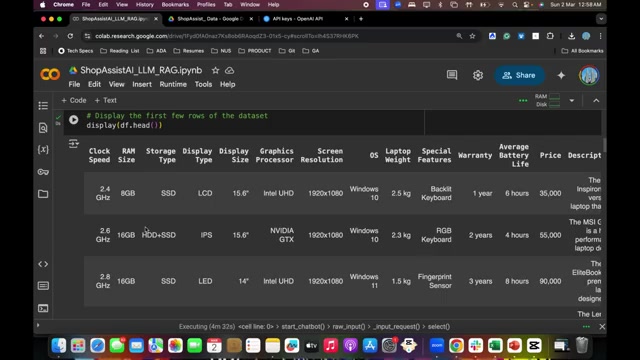This screenshot has width=640, height=360.
Task: Add a new Text cell
Action: 105,100
